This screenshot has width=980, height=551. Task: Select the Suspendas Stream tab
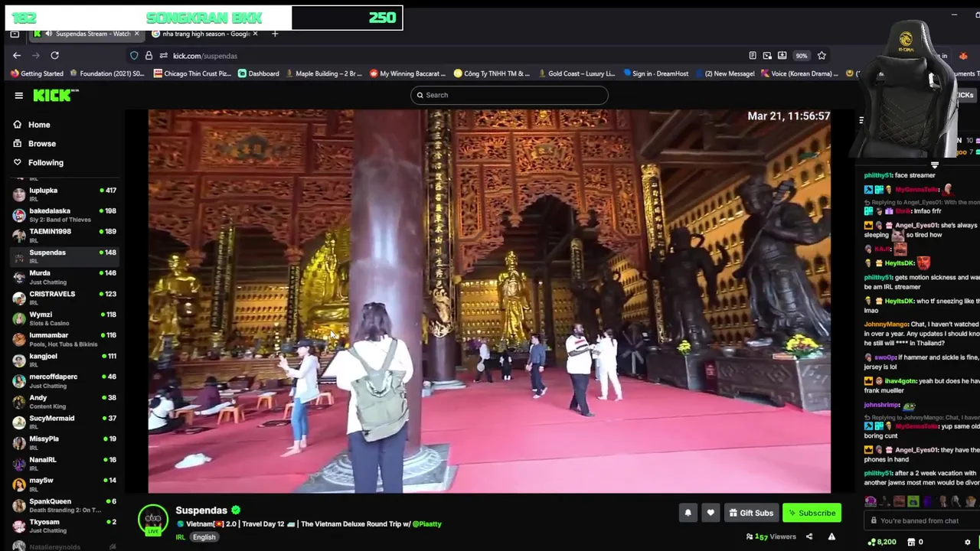pos(87,34)
